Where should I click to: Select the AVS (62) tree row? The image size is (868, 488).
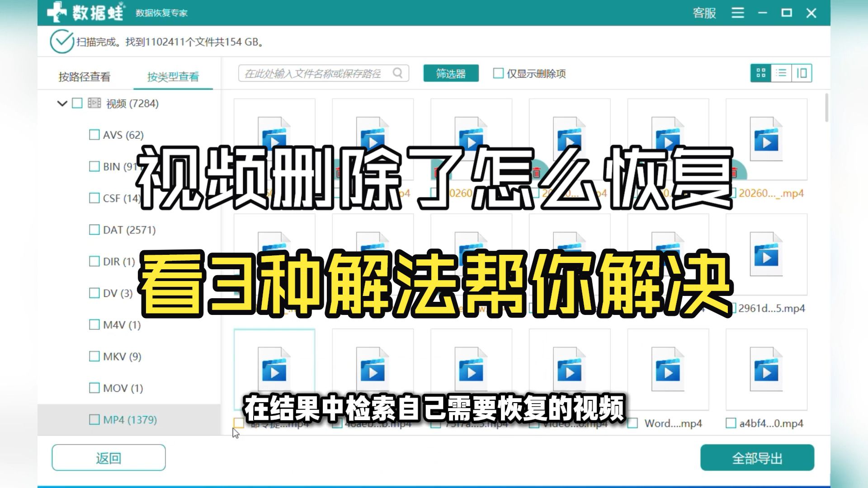coord(129,135)
